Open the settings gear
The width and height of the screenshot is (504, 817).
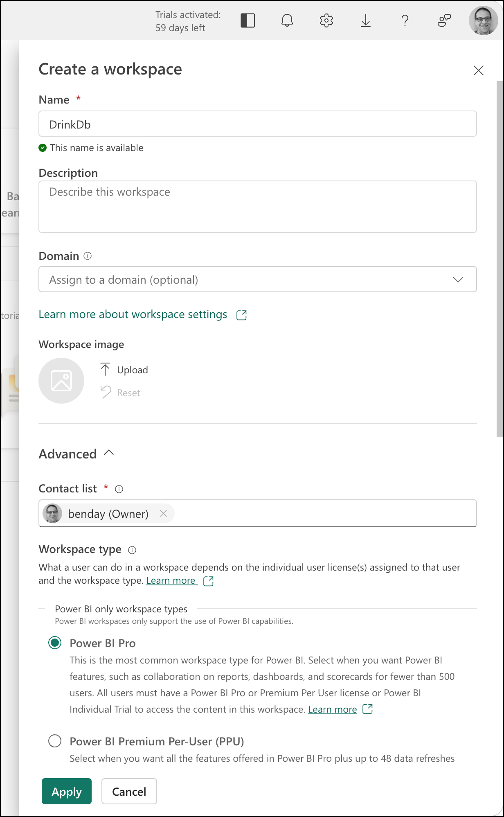[326, 20]
